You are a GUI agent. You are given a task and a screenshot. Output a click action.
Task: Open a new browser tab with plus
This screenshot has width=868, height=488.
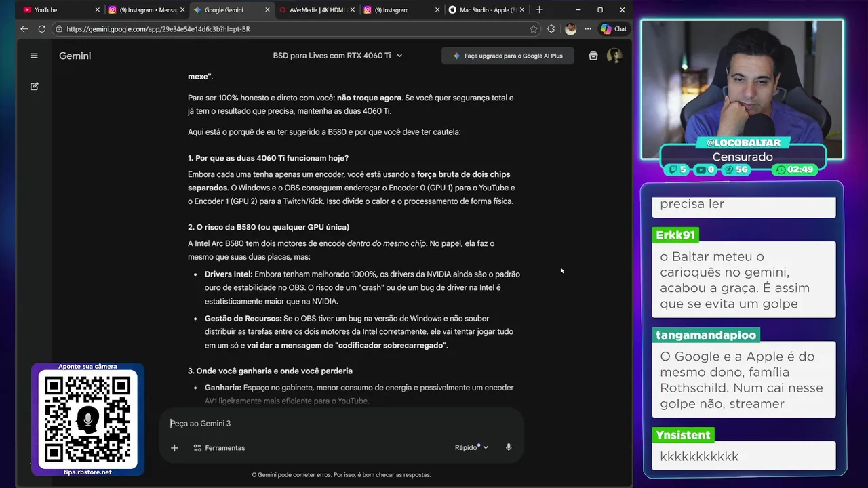(539, 9)
